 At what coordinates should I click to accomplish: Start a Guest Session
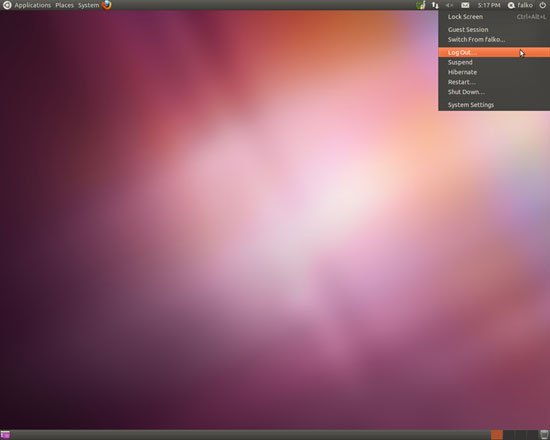(x=494, y=29)
